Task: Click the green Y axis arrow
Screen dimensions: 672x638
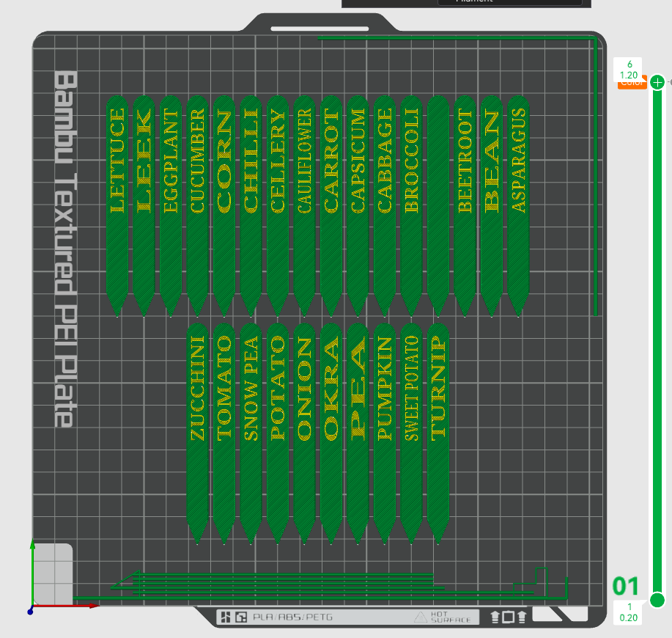Action: [x=32, y=573]
